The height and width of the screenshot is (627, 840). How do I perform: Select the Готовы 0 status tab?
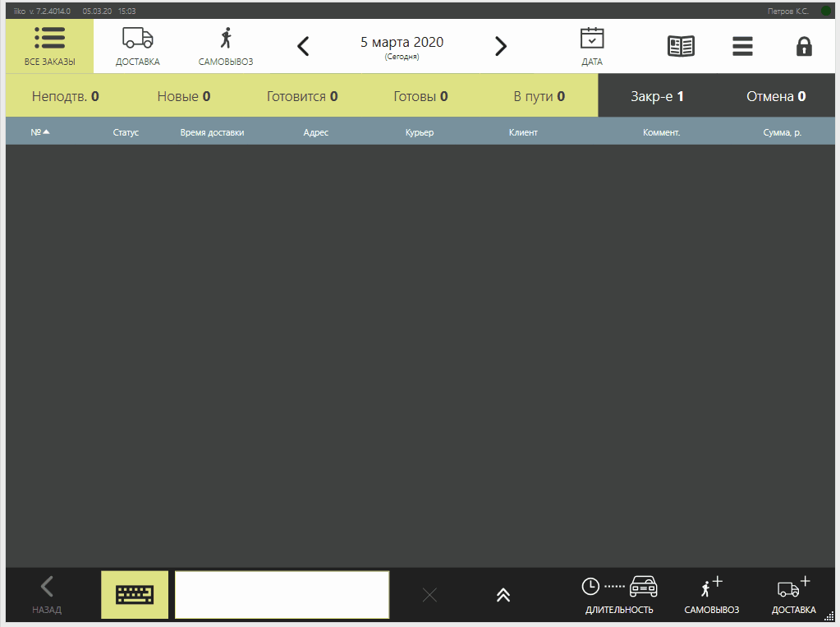coord(420,96)
